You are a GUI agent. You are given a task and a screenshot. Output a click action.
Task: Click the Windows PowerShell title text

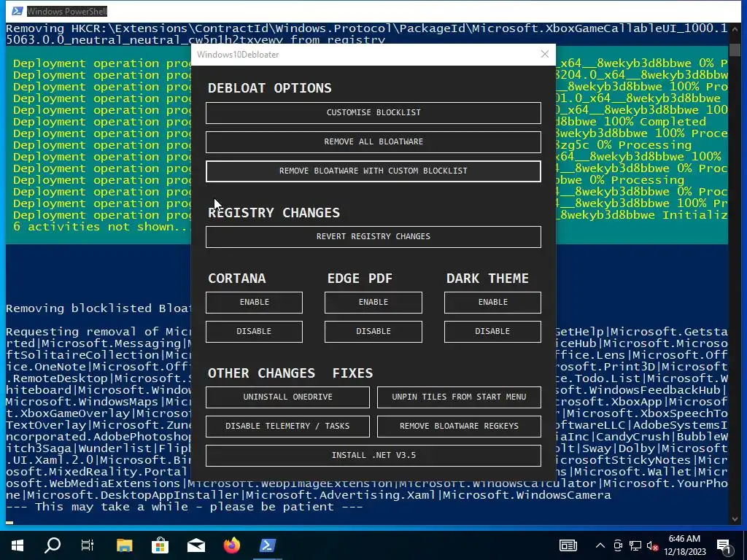coord(66,11)
